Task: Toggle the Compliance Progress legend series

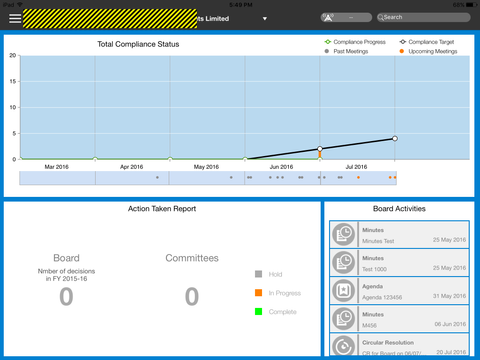Action: (355, 42)
